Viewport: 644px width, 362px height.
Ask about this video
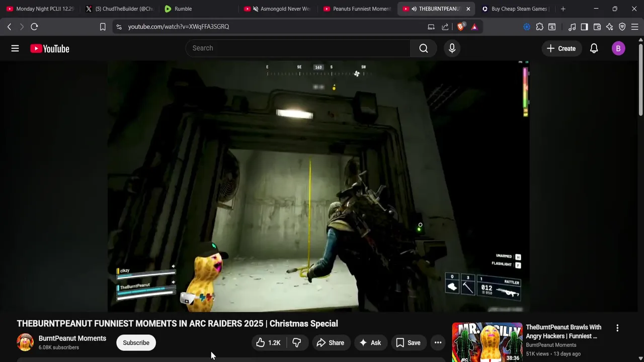(x=370, y=343)
